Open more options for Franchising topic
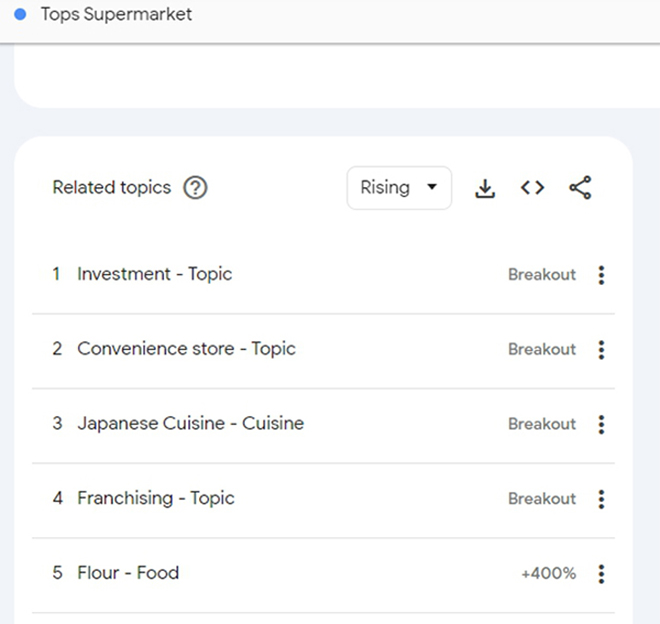 pos(601,499)
